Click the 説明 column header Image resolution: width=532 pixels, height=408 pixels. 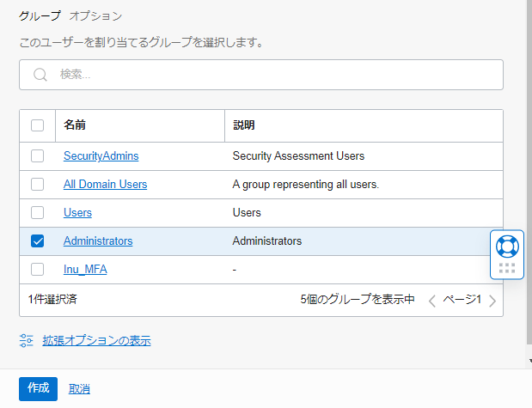coord(244,125)
